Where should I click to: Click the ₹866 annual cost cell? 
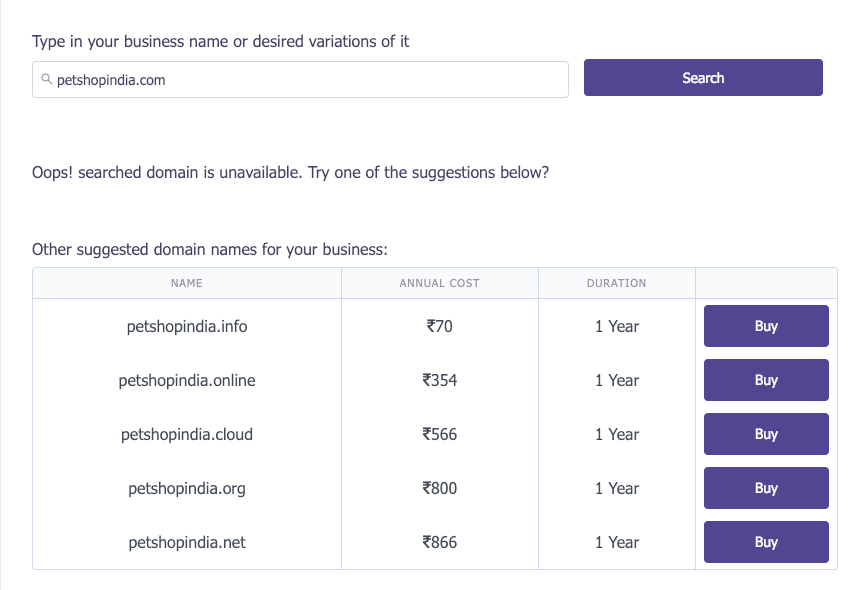[439, 542]
